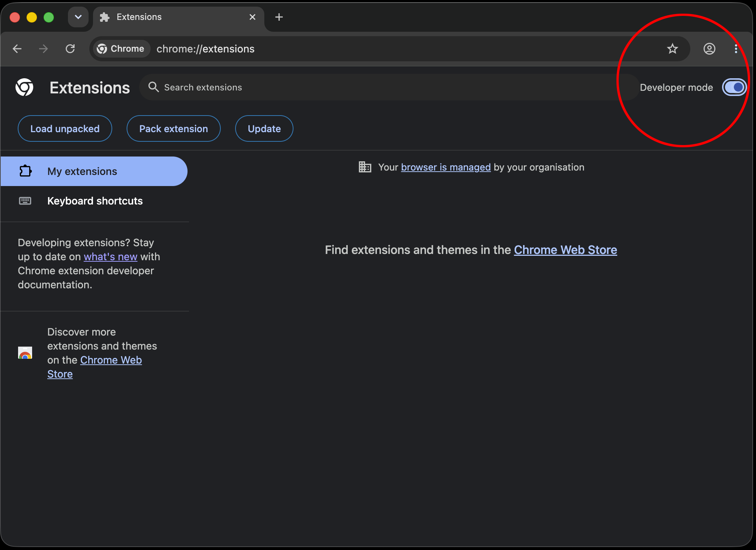This screenshot has height=550, width=756.
Task: Click the magnifier icon in search box
Action: pyautogui.click(x=154, y=87)
